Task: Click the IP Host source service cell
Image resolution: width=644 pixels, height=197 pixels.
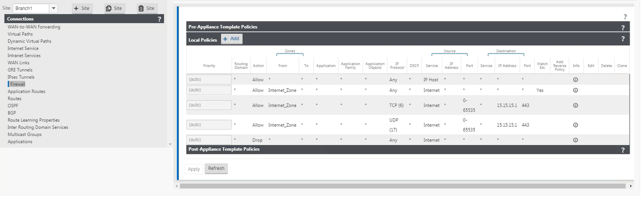Action: (431, 80)
